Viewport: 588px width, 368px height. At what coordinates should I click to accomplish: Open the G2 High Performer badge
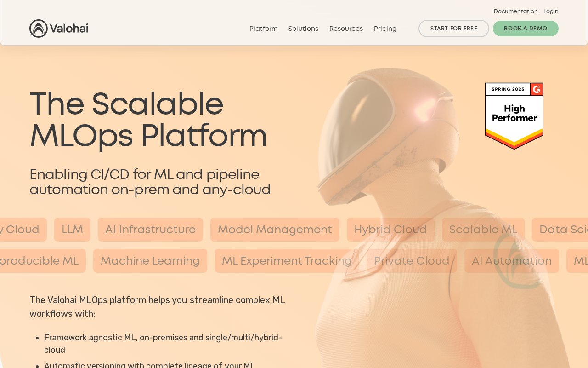pos(514,116)
